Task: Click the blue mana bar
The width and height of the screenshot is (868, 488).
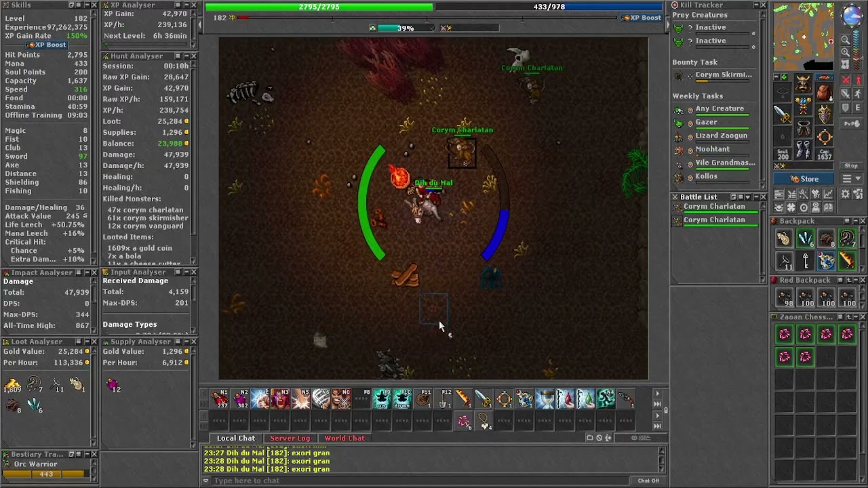Action: tap(548, 7)
